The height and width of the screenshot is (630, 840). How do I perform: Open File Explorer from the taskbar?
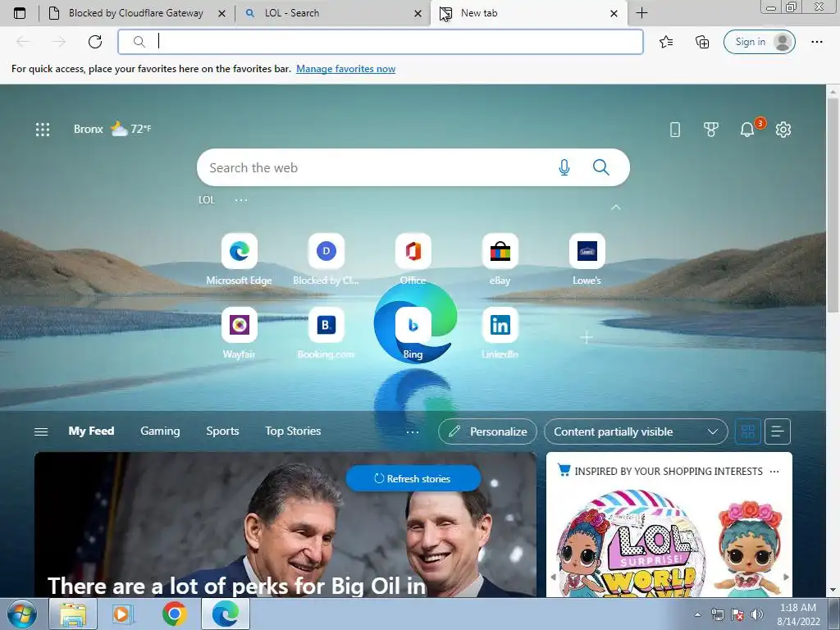tap(73, 614)
